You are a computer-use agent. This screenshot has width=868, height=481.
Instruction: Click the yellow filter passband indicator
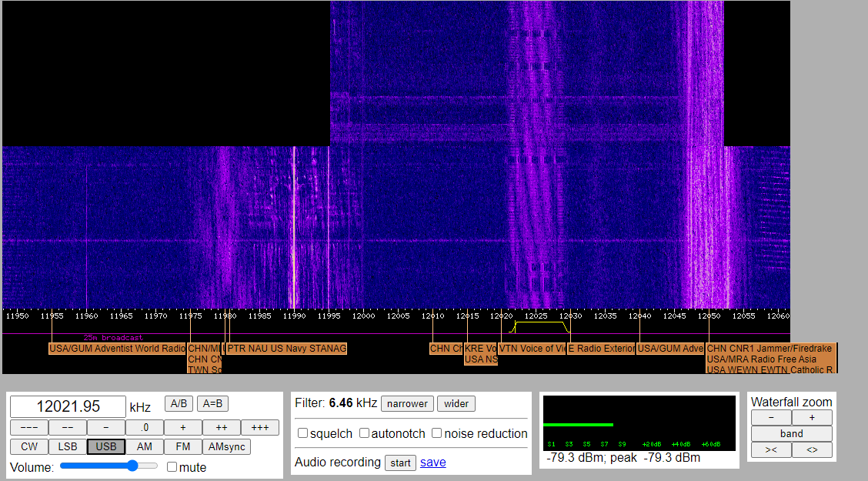click(539, 326)
